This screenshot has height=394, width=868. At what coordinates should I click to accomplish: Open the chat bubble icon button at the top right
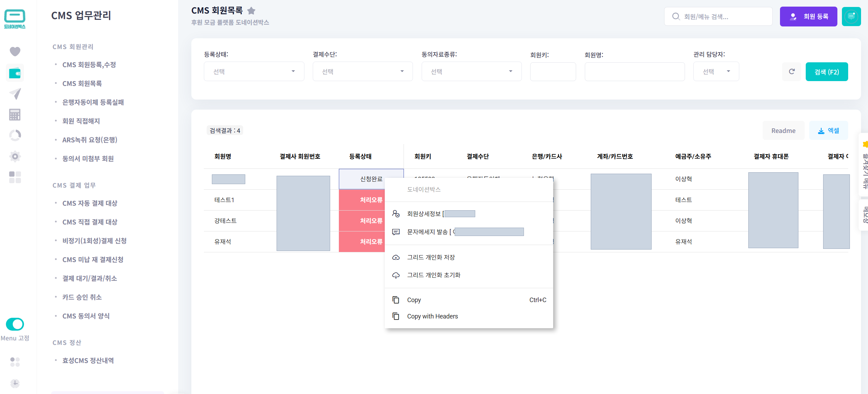click(x=851, y=16)
